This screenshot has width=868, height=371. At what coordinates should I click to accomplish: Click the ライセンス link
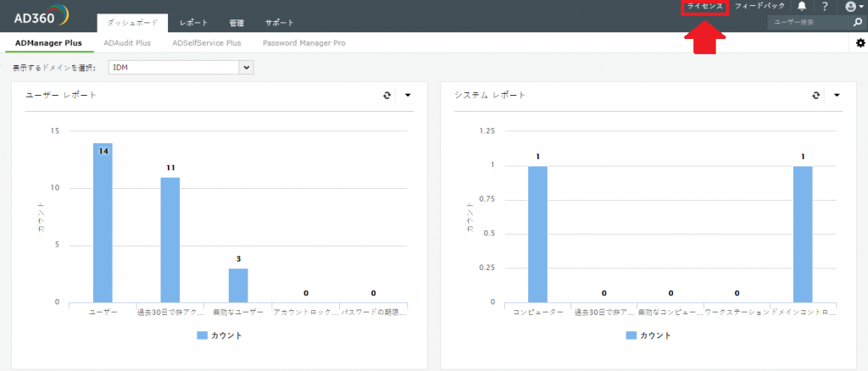point(705,7)
